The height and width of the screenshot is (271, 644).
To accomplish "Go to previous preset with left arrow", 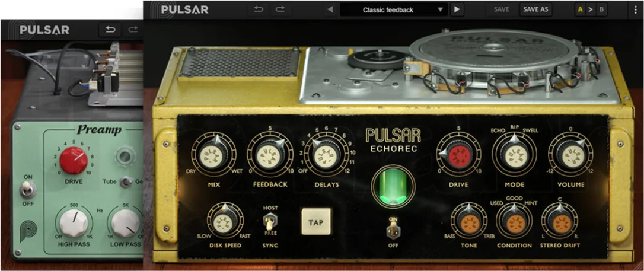I will pos(330,9).
